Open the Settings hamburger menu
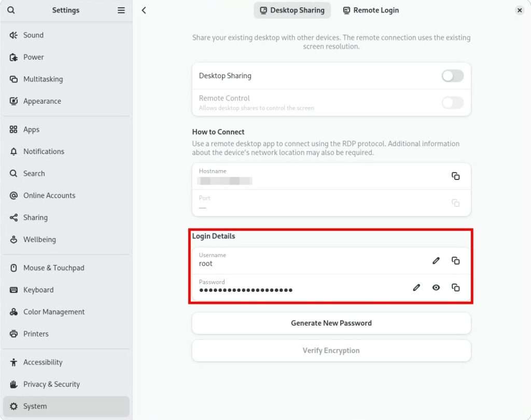531x420 pixels. (x=121, y=10)
